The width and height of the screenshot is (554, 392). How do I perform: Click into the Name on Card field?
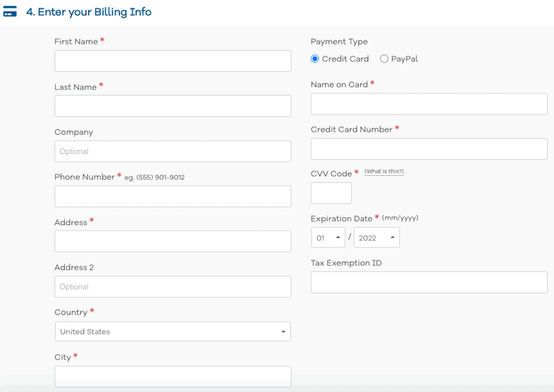coord(428,103)
